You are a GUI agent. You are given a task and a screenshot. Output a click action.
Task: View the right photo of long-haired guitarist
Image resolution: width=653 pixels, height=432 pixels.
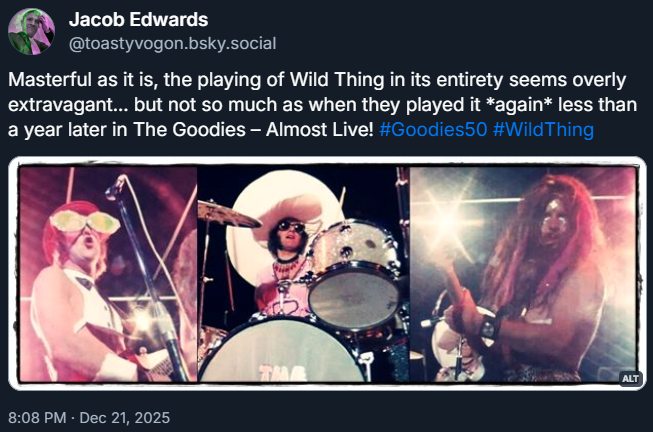pyautogui.click(x=523, y=275)
